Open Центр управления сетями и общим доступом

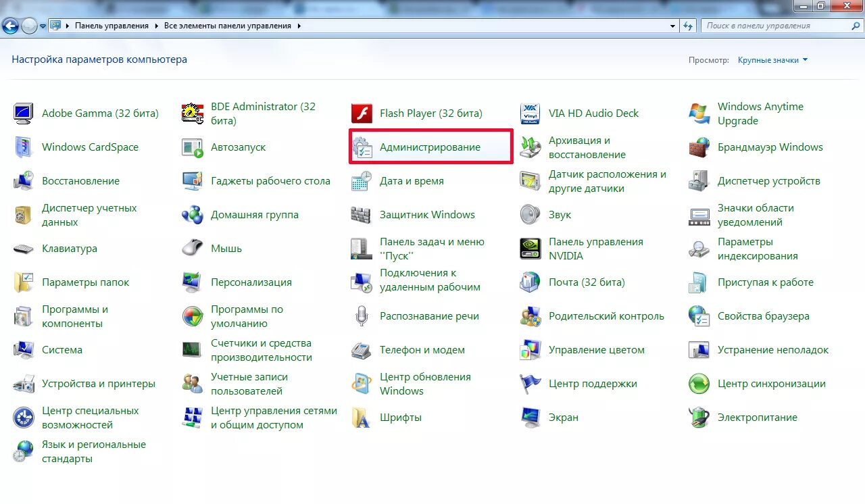tap(274, 418)
